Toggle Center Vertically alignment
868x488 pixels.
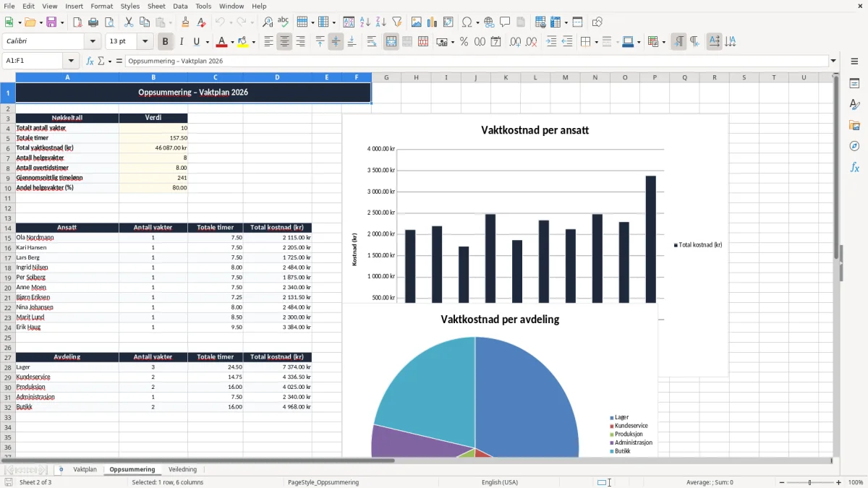click(x=336, y=42)
